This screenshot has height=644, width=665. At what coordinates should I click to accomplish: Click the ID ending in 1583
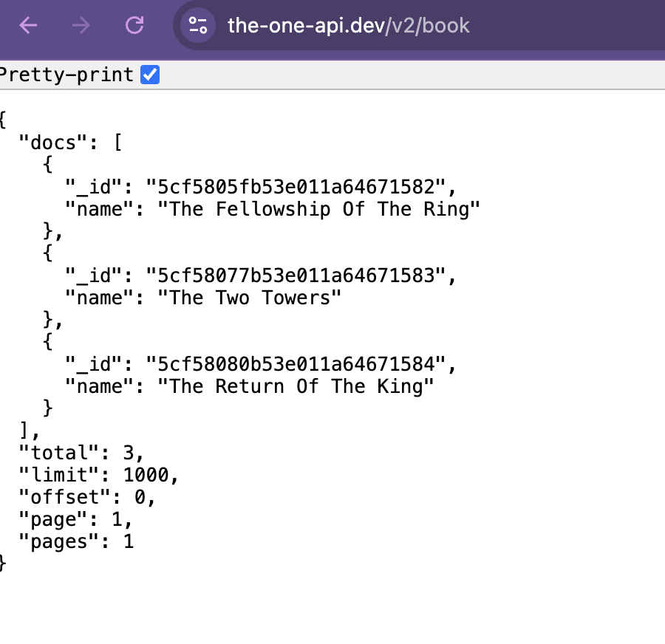click(x=296, y=275)
